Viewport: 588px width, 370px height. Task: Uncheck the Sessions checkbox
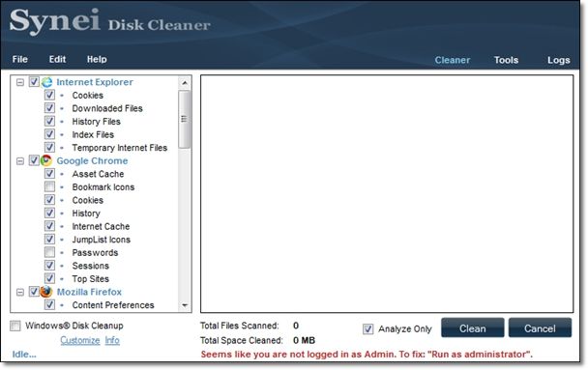tap(49, 265)
